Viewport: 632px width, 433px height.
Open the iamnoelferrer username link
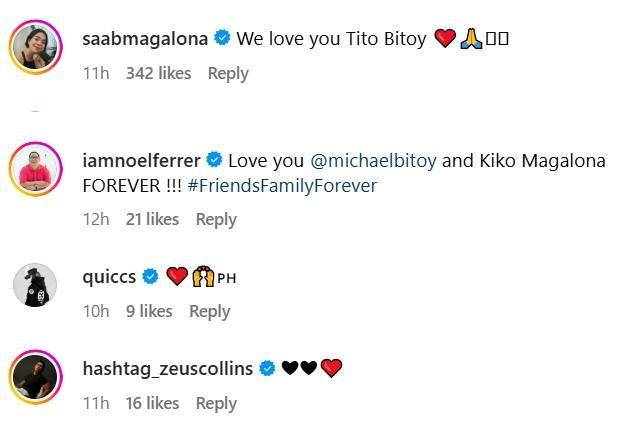pyautogui.click(x=142, y=160)
